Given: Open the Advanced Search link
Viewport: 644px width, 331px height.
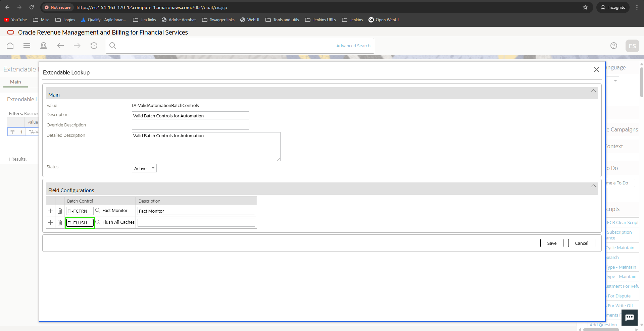Looking at the screenshot, I should point(353,46).
